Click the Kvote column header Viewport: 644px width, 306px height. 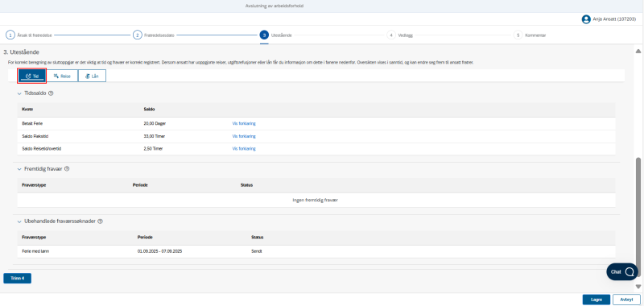pos(27,110)
